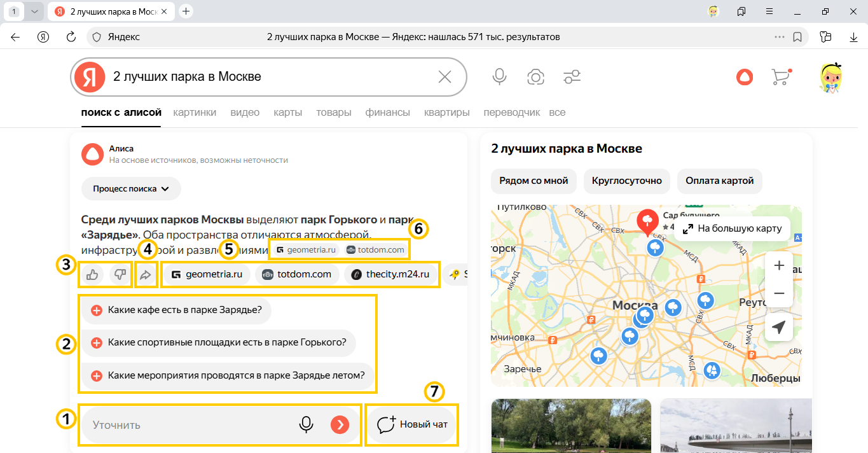Image resolution: width=868 pixels, height=453 pixels.
Task: Clear the search query with X
Action: (x=444, y=77)
